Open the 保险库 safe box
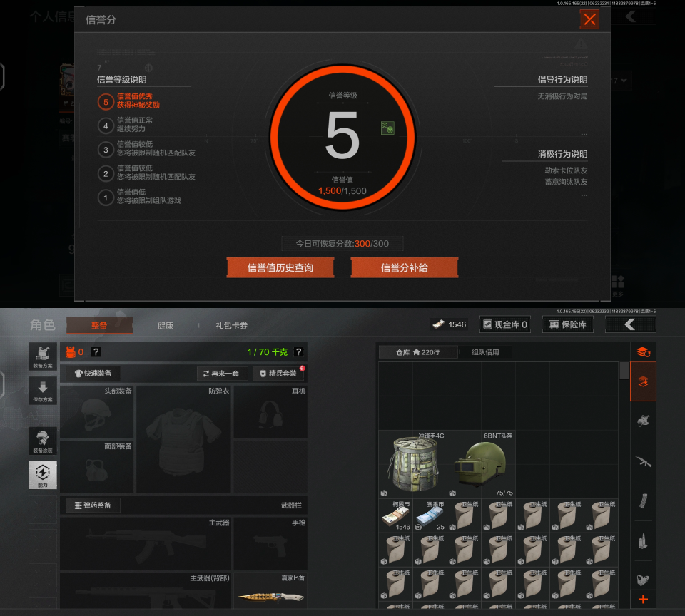Screen dimensions: 685x616 [x=567, y=324]
